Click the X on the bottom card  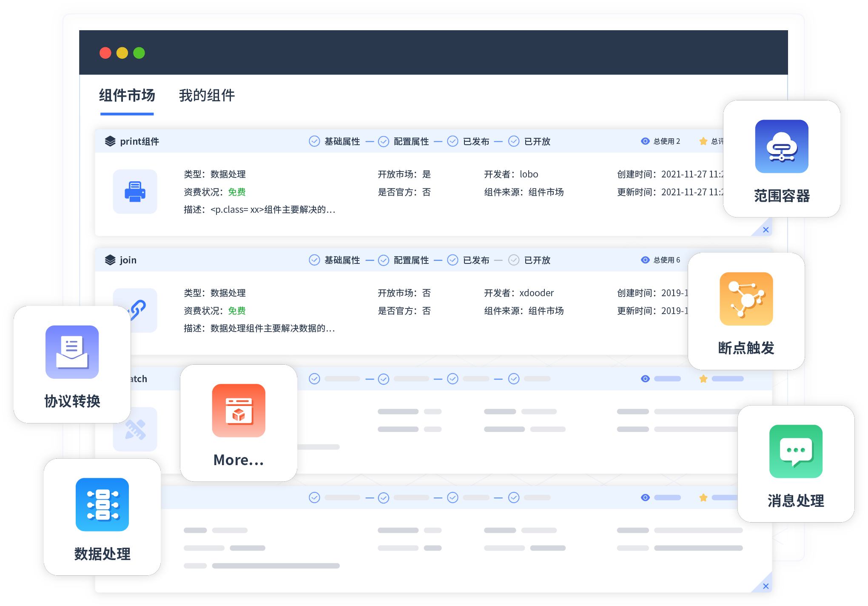tap(766, 586)
